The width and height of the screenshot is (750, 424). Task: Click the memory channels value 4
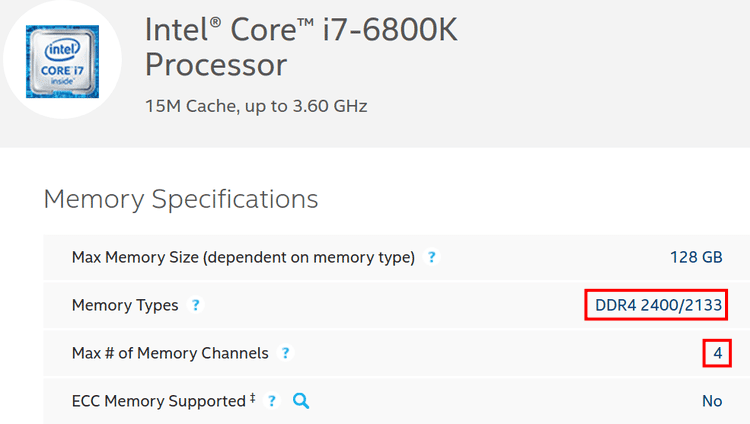point(717,353)
